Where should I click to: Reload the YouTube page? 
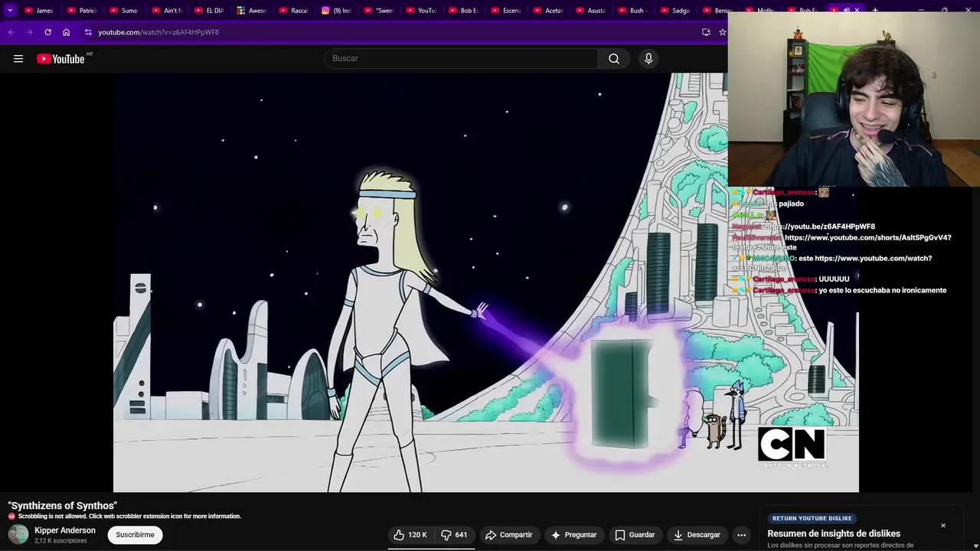47,32
